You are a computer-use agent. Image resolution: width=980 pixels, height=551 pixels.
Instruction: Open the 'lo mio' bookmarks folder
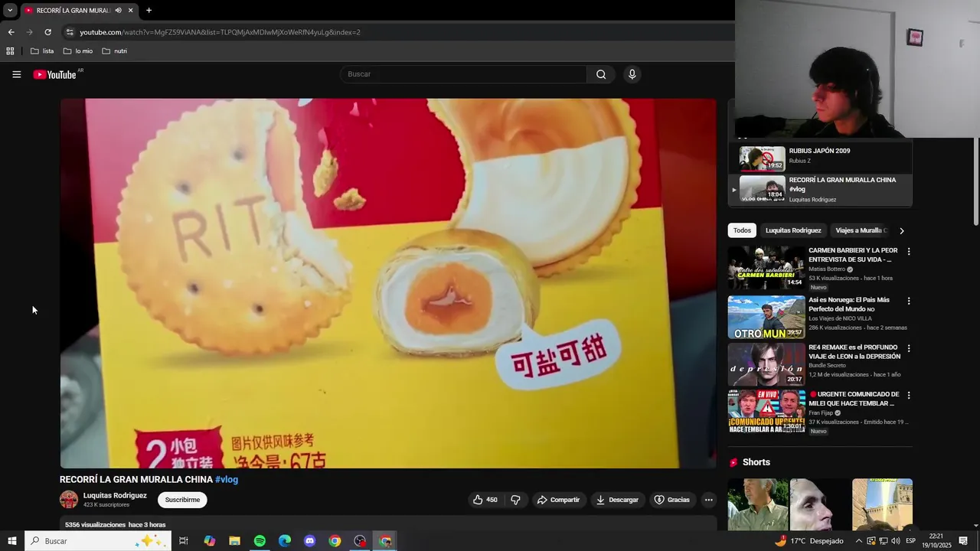coord(78,51)
